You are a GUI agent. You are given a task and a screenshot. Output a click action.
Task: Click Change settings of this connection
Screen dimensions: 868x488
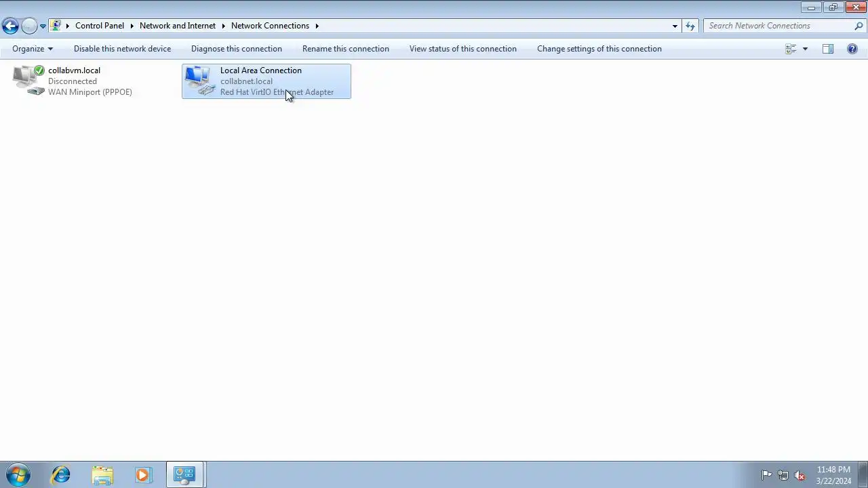click(x=599, y=49)
